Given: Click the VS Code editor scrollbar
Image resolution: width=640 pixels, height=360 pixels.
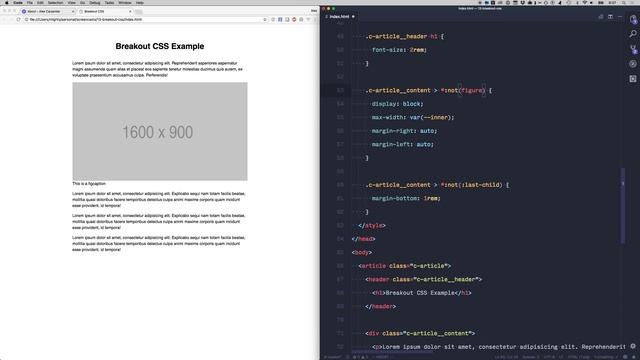Looking at the screenshot, I should (x=623, y=206).
